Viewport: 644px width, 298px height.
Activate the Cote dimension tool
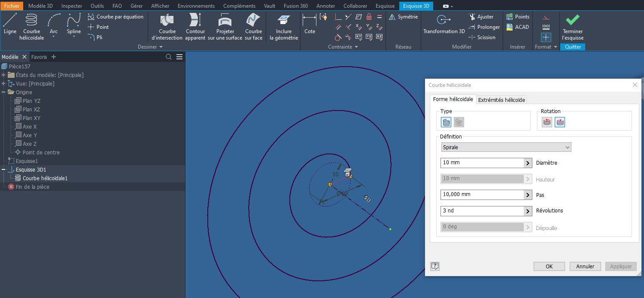click(310, 24)
